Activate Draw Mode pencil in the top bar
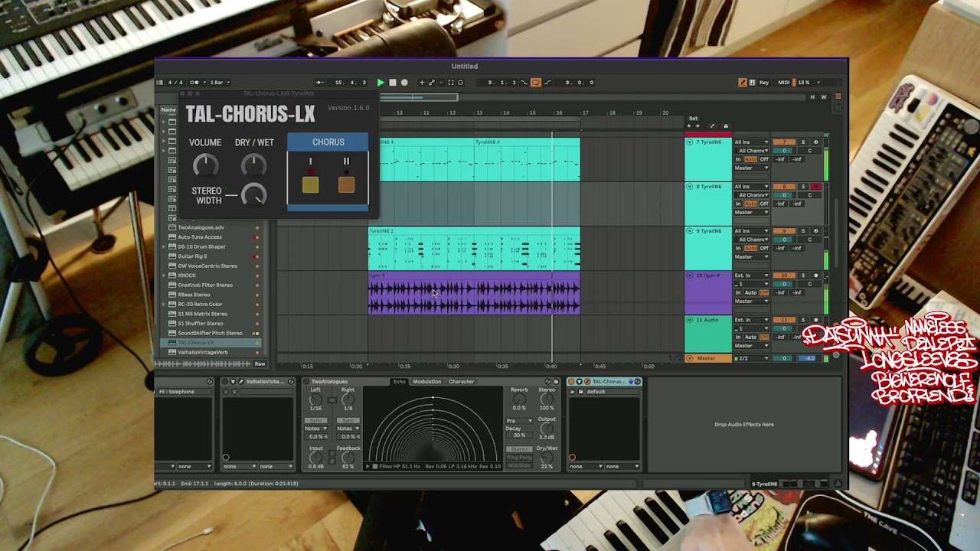 (742, 83)
